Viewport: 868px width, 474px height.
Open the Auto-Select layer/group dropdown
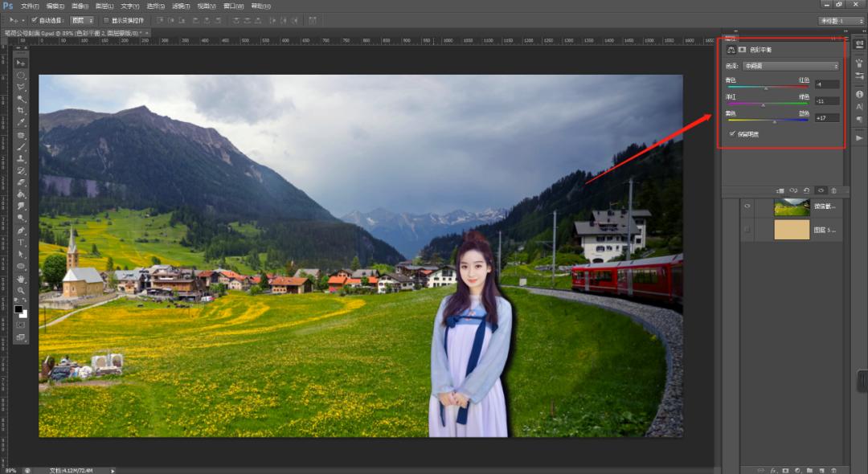83,20
